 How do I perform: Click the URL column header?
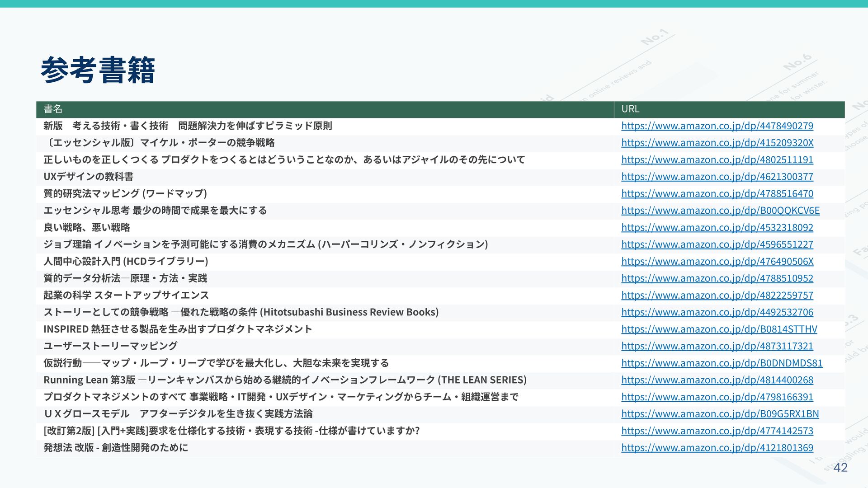pos(630,109)
